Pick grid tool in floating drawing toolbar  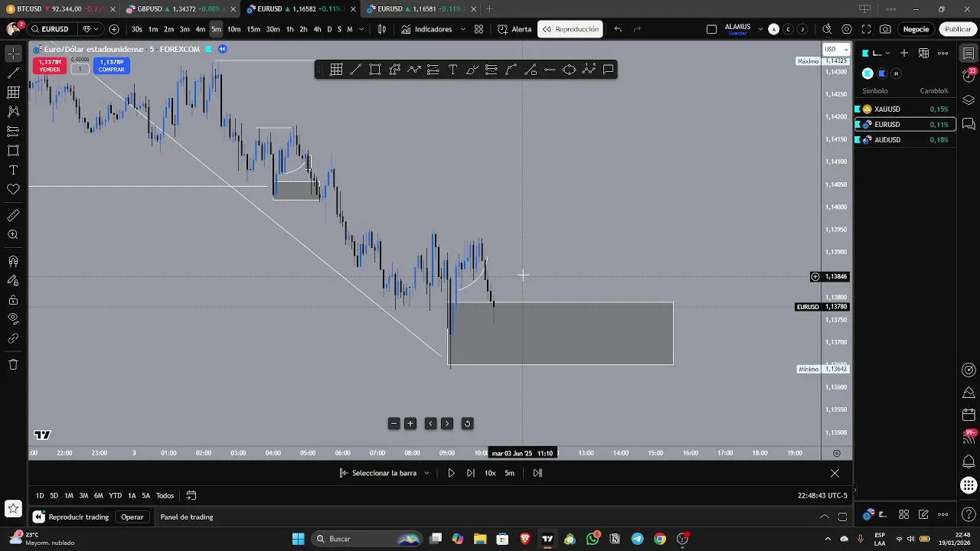[x=336, y=70]
